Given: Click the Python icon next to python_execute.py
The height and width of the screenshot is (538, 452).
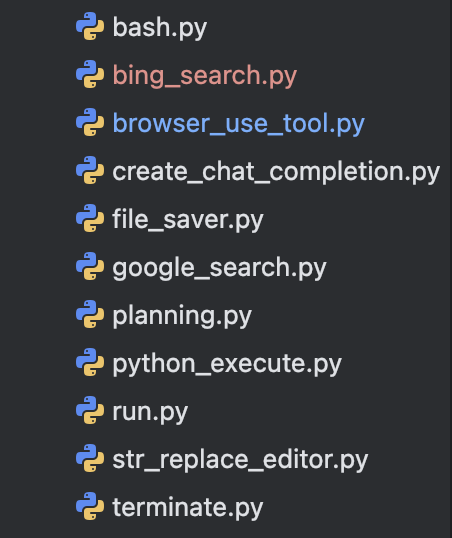Looking at the screenshot, I should click(90, 363).
